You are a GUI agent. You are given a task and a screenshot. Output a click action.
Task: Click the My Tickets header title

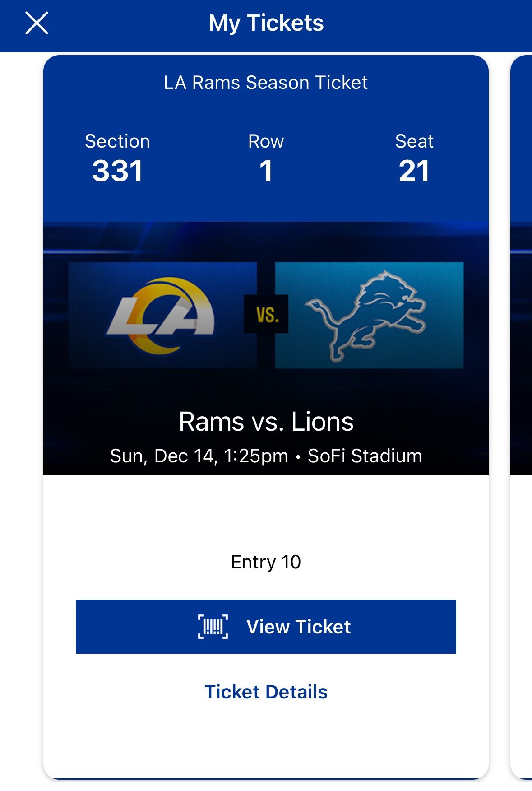point(266,23)
